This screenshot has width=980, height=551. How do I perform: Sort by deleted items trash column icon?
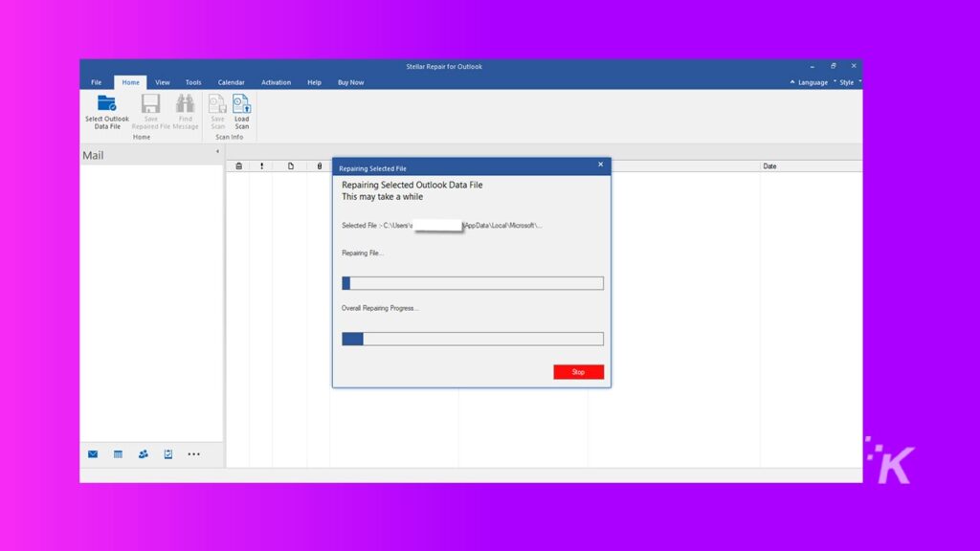pos(238,166)
